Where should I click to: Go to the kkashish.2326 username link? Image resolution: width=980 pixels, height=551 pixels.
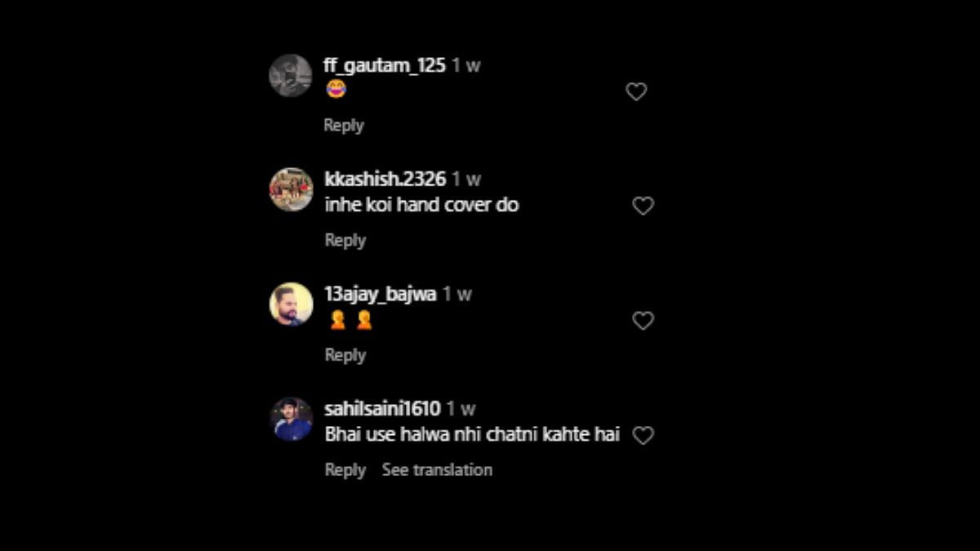385,180
